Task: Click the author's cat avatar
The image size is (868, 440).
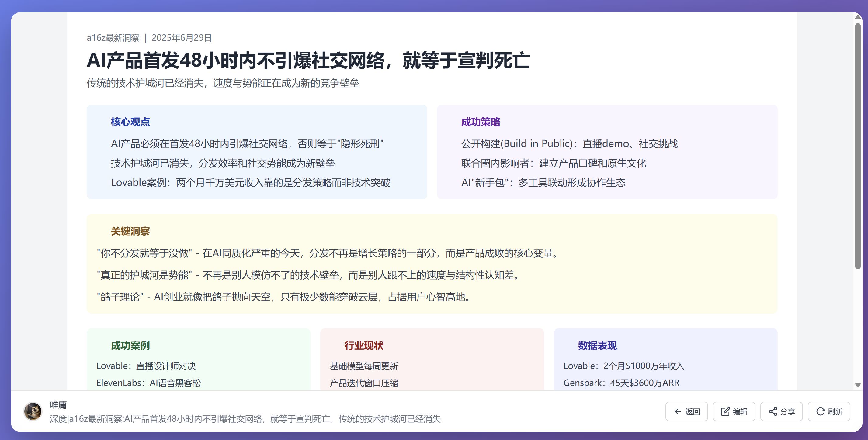Action: pyautogui.click(x=33, y=411)
